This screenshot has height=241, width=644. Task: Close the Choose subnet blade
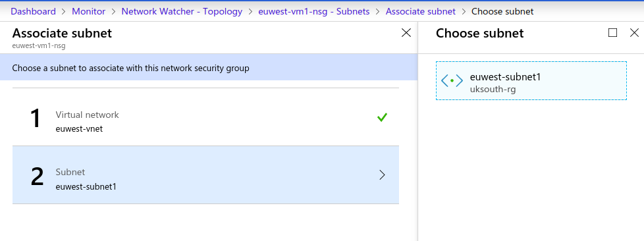tap(634, 33)
